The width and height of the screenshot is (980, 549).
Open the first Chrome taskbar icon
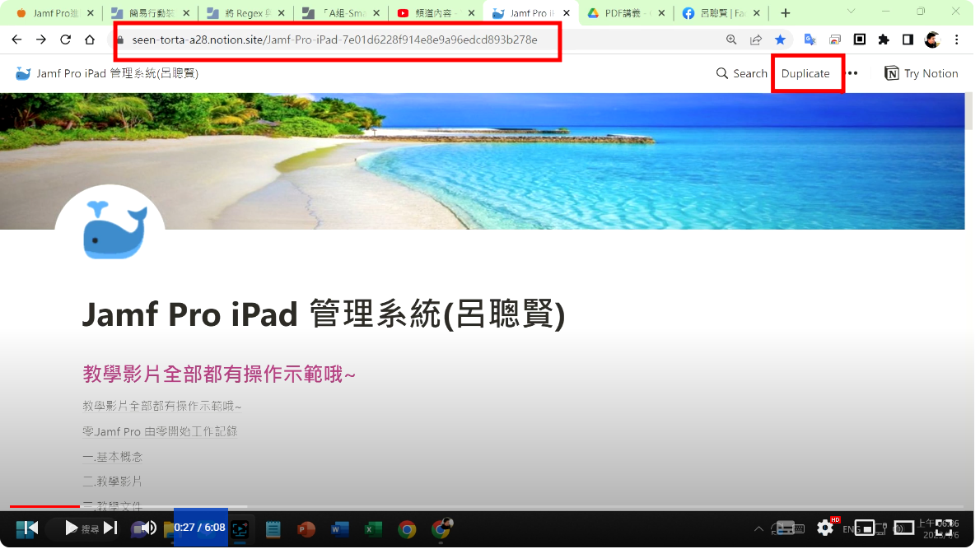407,530
